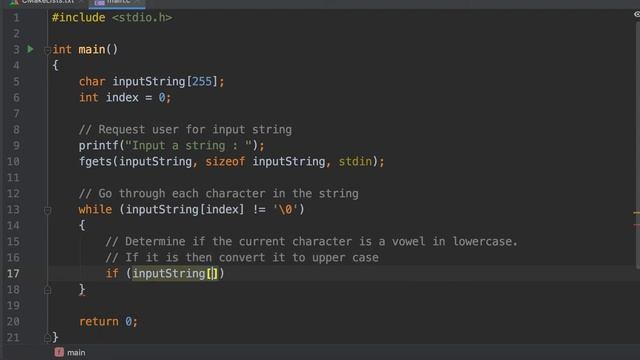Click the function icon next to main breadcrumb

point(59,352)
